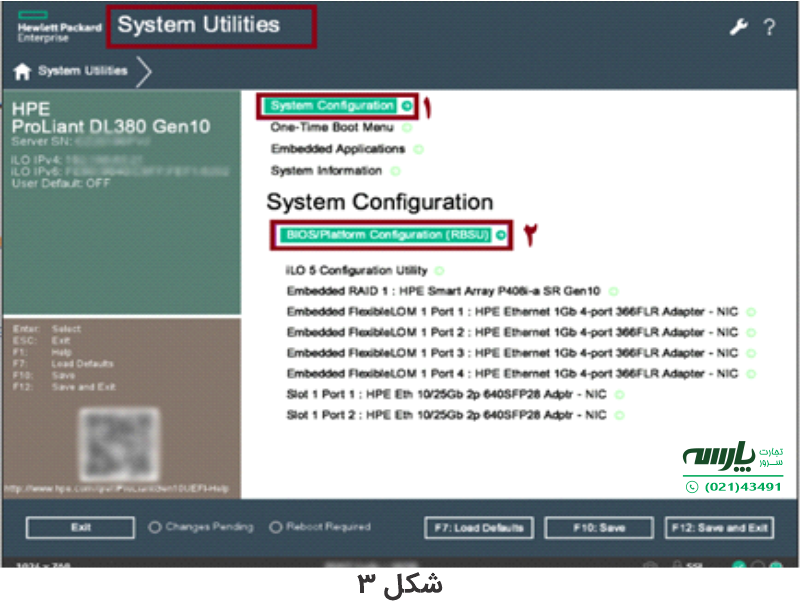Click the F7: Load Defaults button
This screenshot has height=601, width=800.
point(479,528)
